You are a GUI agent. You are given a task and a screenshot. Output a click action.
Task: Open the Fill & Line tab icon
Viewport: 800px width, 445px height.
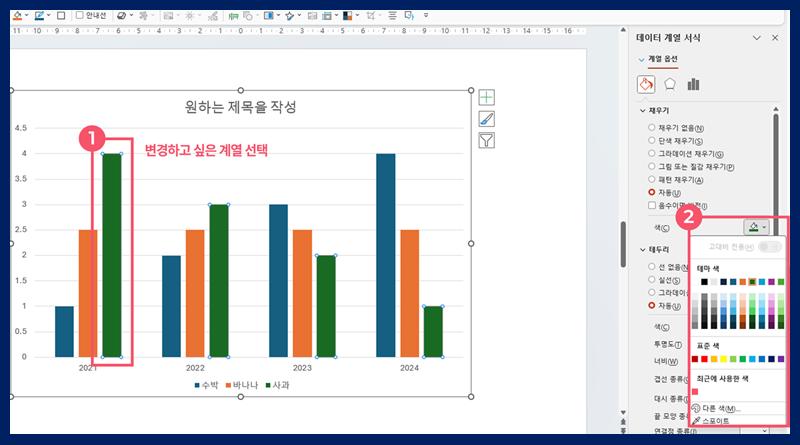pyautogui.click(x=645, y=84)
